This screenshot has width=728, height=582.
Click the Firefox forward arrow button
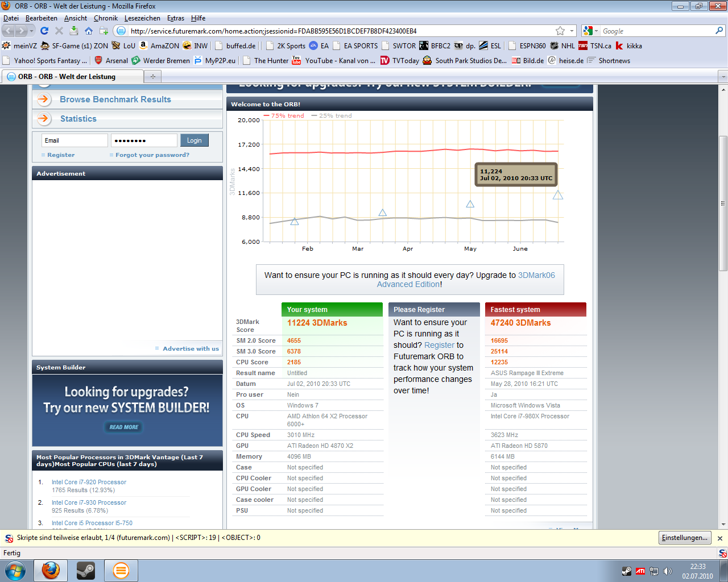(21, 31)
